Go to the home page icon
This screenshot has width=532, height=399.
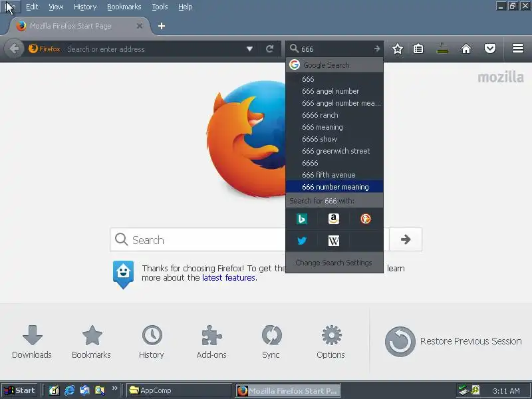466,49
